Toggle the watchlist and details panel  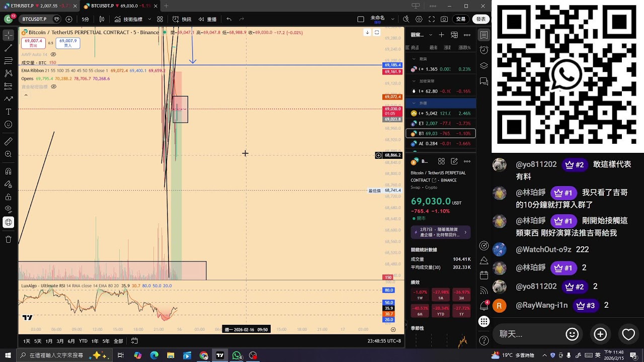click(484, 35)
